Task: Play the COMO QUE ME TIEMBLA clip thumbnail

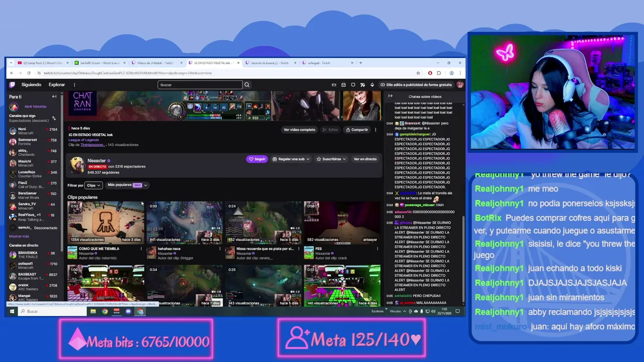Action: tap(106, 223)
